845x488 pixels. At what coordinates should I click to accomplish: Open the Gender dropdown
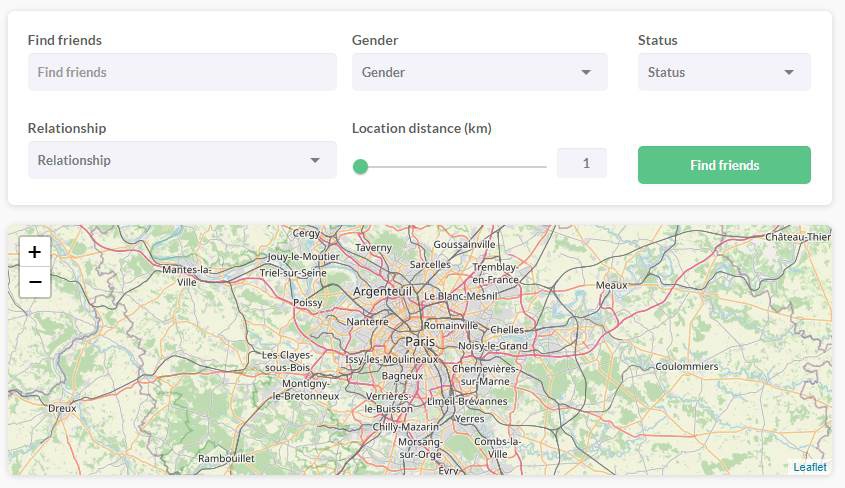pyautogui.click(x=479, y=72)
